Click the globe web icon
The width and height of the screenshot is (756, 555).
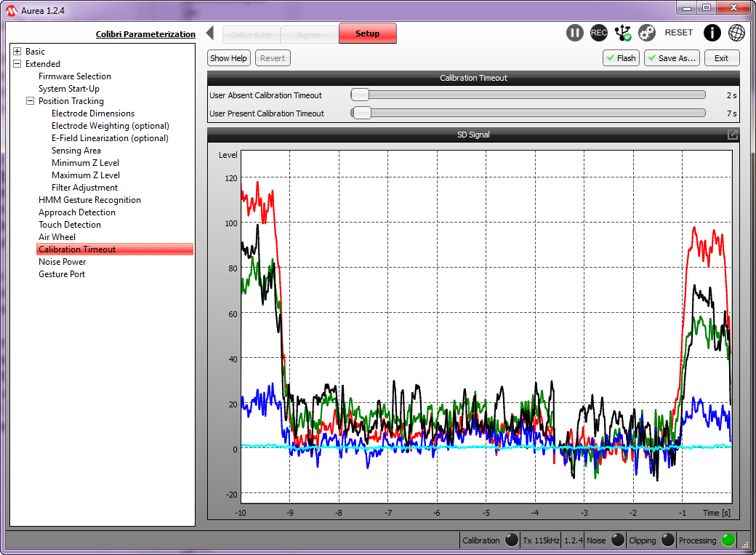pos(736,33)
